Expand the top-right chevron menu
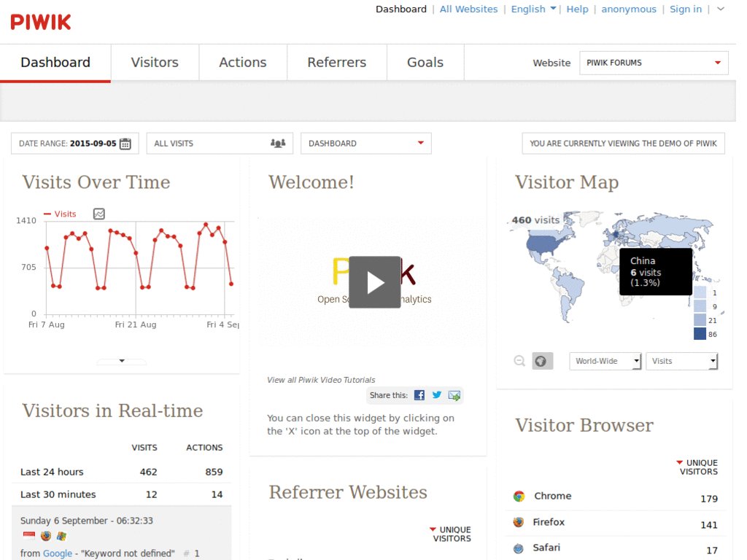Image resolution: width=747 pixels, height=560 pixels. point(720,9)
